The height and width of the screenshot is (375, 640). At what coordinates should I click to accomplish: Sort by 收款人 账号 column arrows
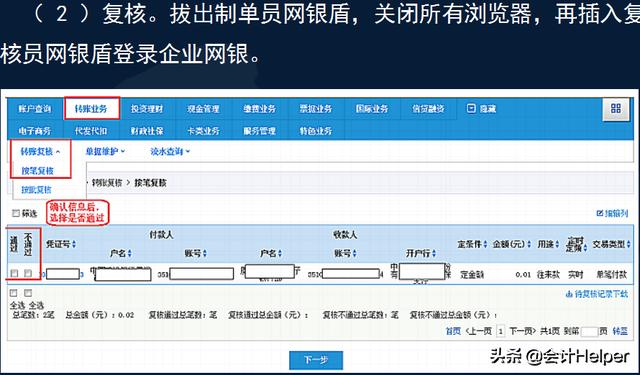pyautogui.click(x=354, y=253)
